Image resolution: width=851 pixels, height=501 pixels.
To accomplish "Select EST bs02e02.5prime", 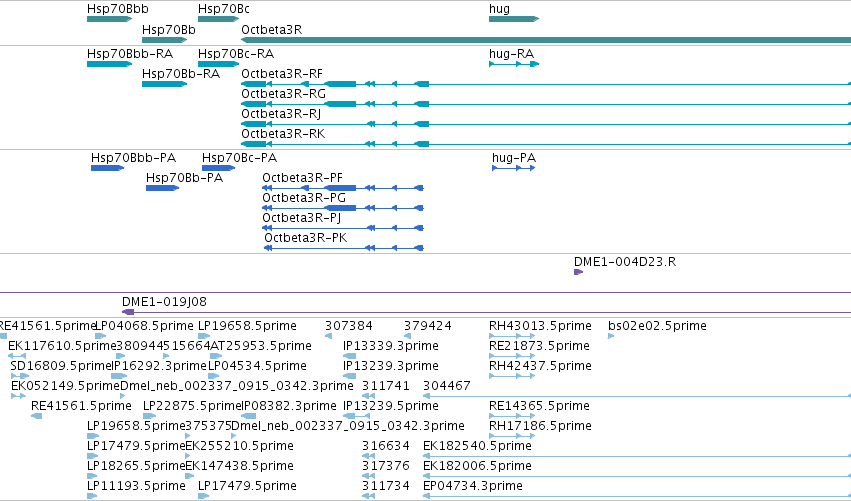I will (x=657, y=326).
